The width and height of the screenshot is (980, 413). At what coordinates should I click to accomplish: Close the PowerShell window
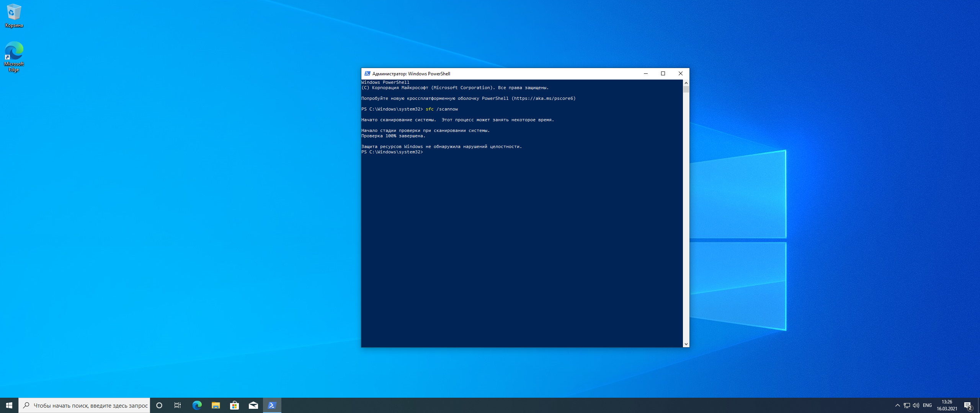coord(681,73)
